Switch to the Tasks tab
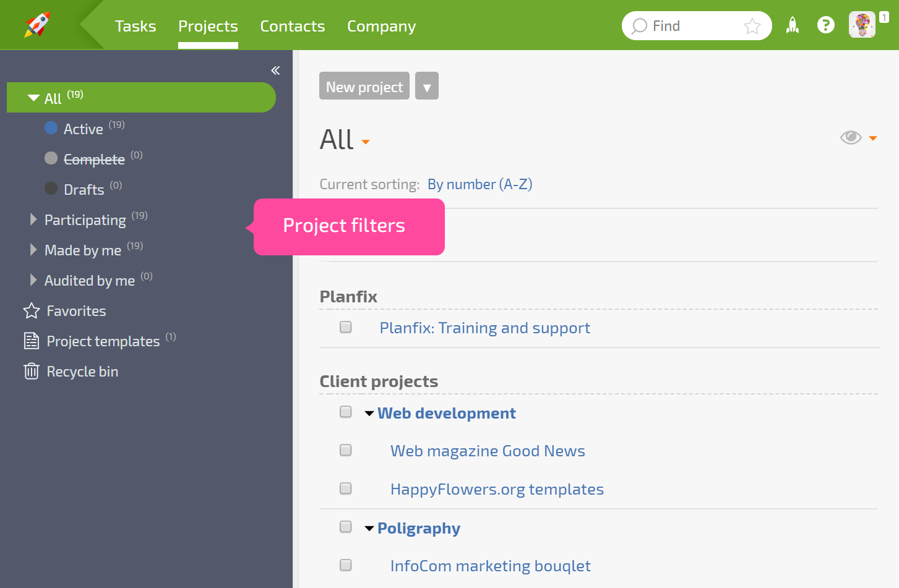This screenshot has height=588, width=899. pyautogui.click(x=135, y=26)
